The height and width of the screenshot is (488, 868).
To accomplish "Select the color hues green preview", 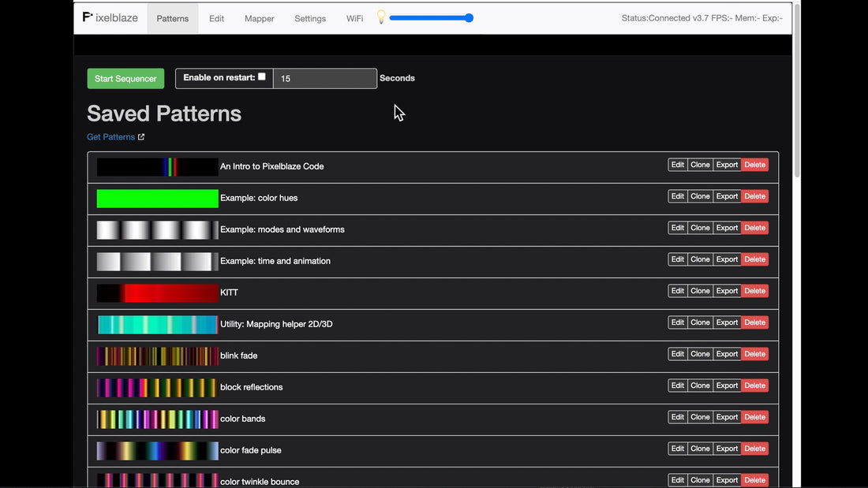I will pos(157,198).
